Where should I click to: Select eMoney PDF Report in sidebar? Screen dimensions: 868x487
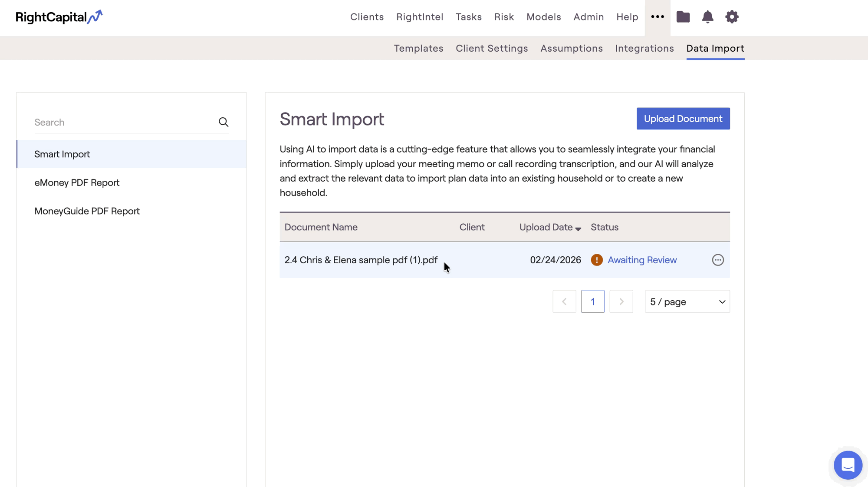click(x=77, y=182)
